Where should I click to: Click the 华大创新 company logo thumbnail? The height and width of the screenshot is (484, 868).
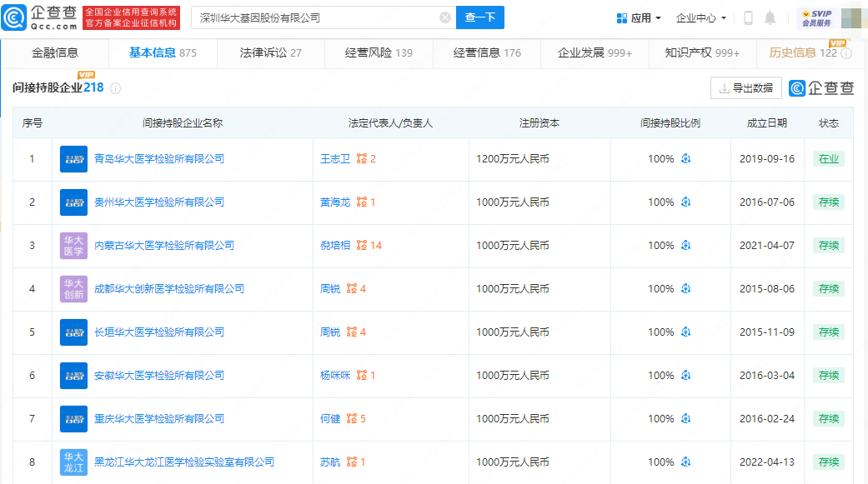point(73,289)
